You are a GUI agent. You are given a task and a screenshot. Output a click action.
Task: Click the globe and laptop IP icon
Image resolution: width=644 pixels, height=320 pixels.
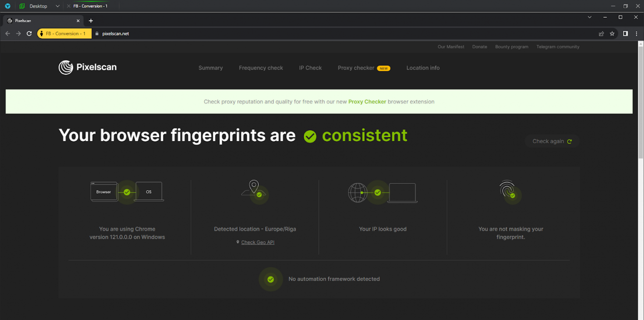click(383, 192)
